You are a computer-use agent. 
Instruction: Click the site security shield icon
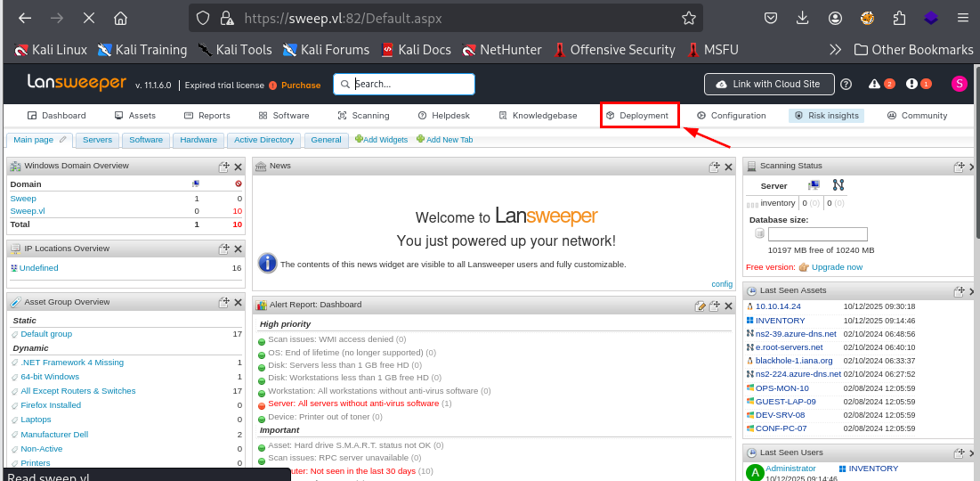point(203,18)
